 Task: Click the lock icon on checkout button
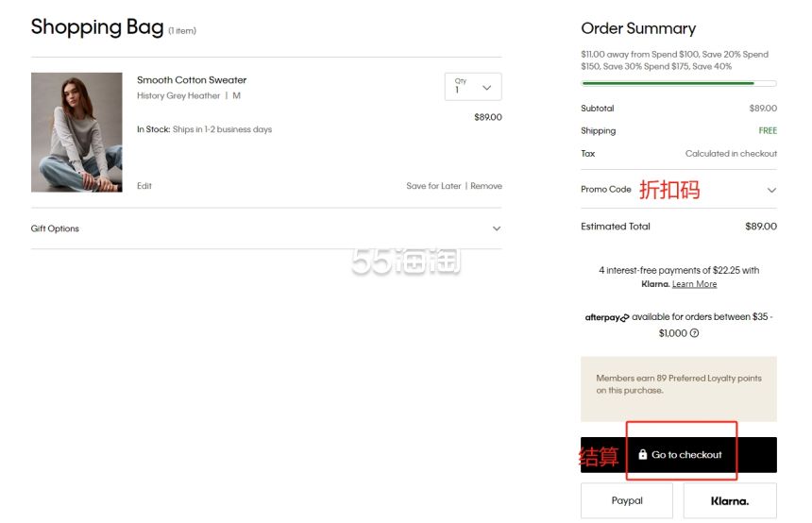point(642,454)
